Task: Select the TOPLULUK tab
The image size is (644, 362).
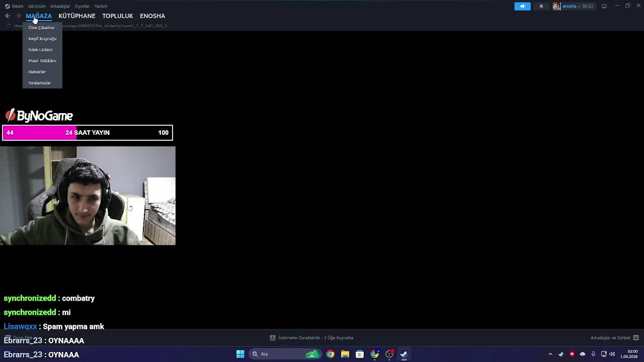Action: tap(118, 16)
